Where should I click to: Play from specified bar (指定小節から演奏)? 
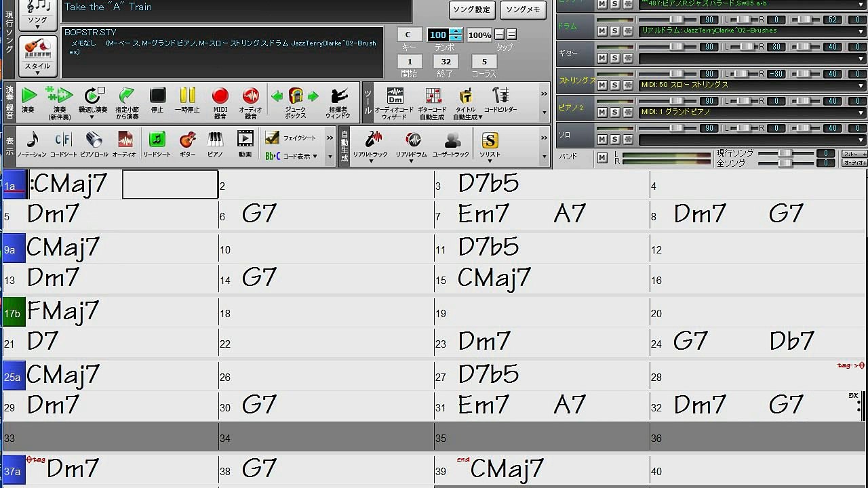(126, 102)
